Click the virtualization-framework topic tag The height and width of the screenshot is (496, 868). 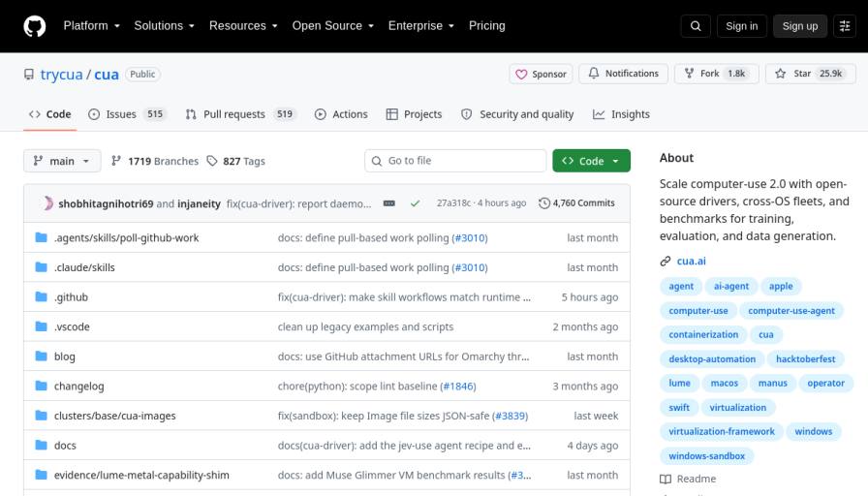coord(722,431)
